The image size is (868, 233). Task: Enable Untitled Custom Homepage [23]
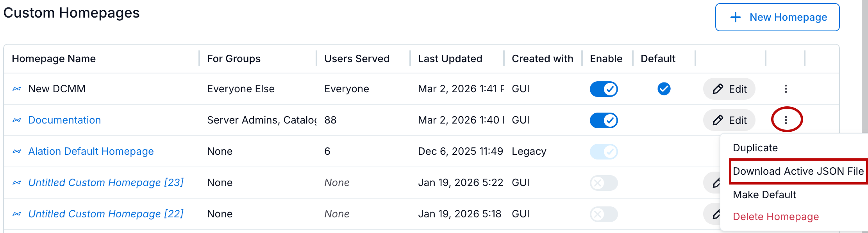point(604,183)
